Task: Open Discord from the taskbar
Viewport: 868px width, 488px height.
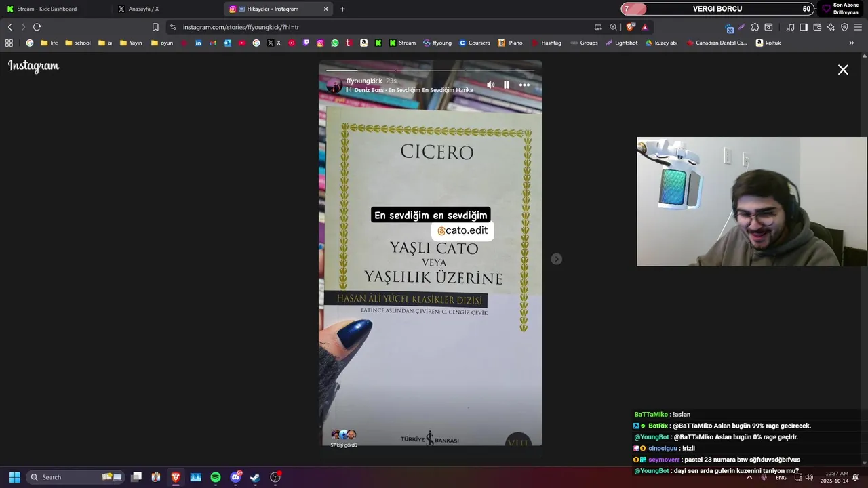Action: pos(235,477)
